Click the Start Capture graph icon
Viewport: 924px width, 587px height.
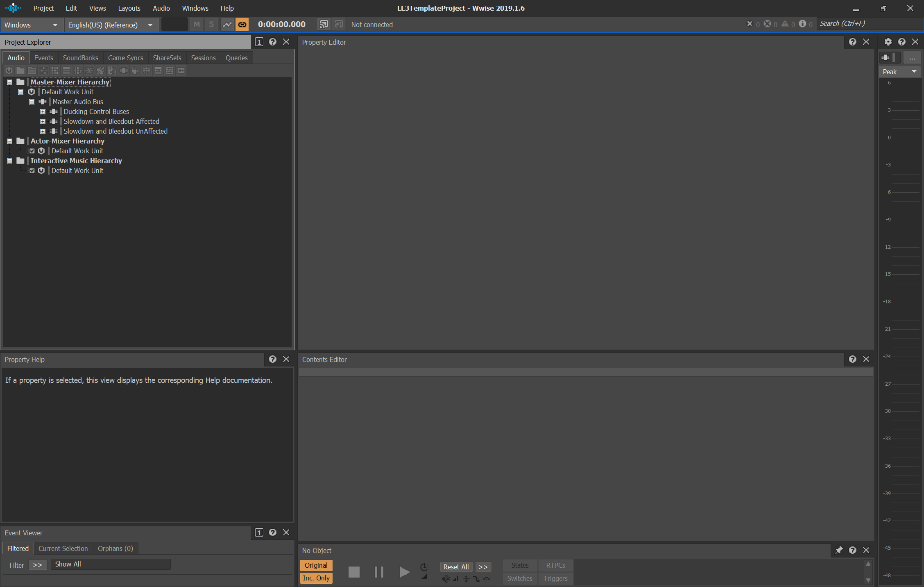click(227, 25)
